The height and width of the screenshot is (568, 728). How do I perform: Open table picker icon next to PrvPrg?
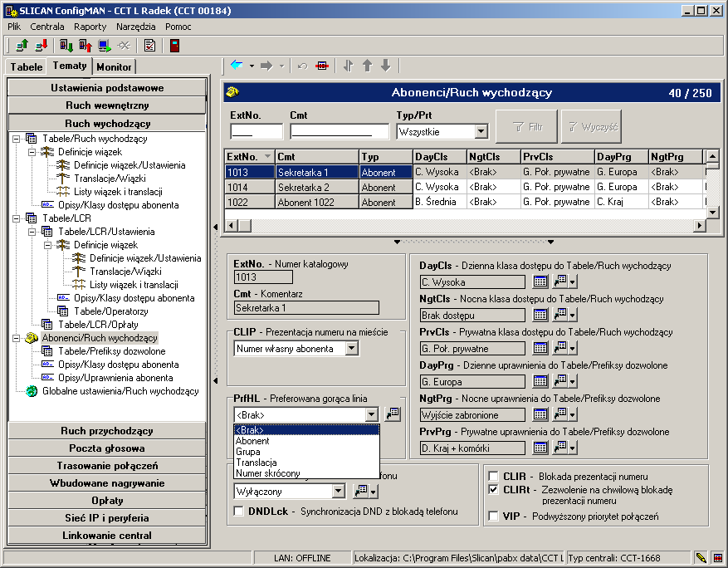[540, 448]
